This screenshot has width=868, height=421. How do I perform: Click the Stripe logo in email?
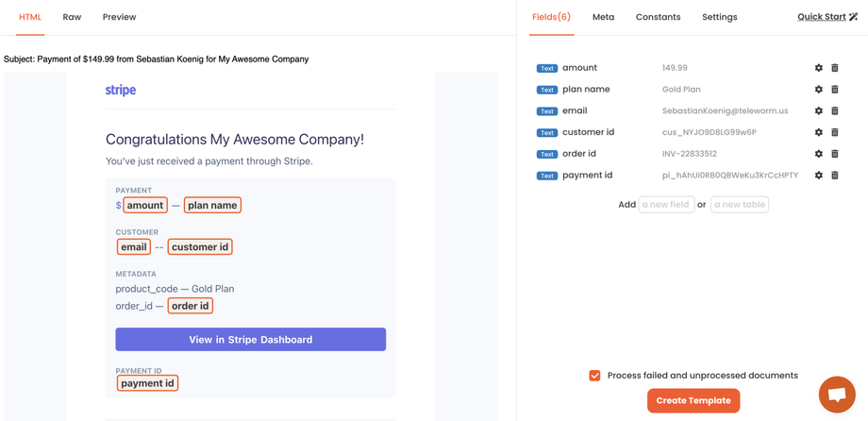tap(121, 91)
